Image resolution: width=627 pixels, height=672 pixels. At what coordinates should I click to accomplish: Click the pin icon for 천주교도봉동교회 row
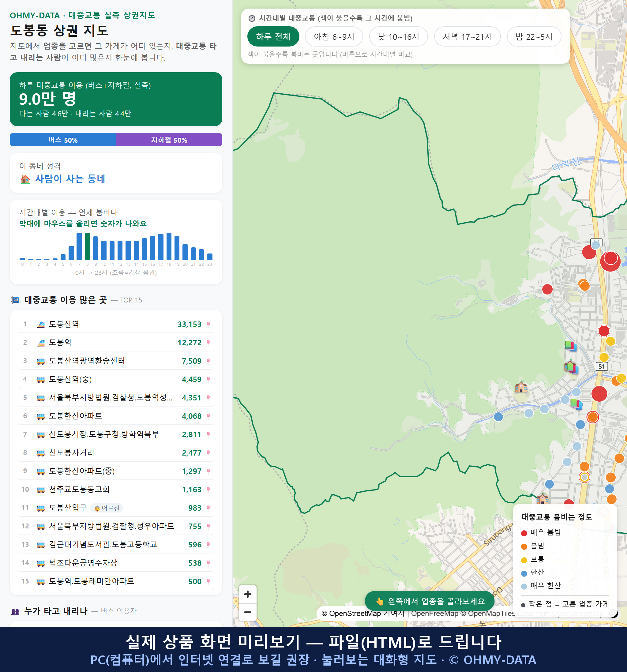[x=208, y=490]
